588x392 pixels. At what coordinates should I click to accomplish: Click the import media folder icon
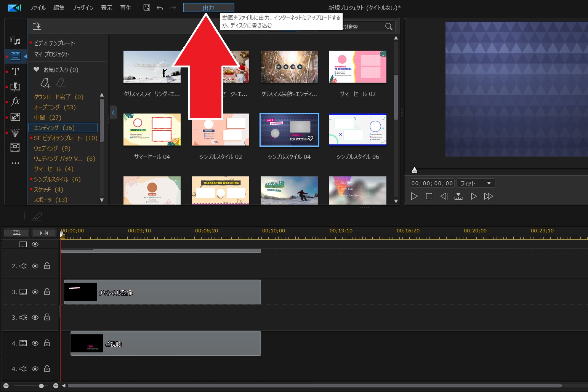click(37, 26)
